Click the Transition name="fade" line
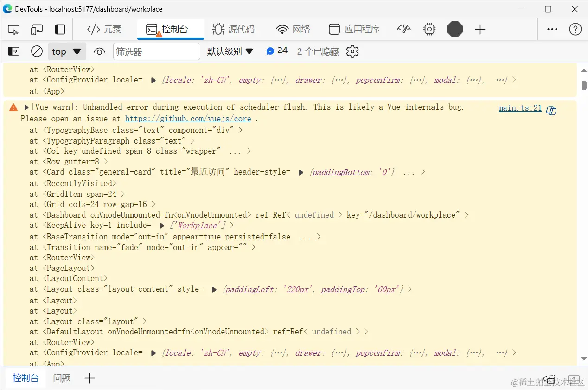This screenshot has height=390, width=588. tap(143, 247)
